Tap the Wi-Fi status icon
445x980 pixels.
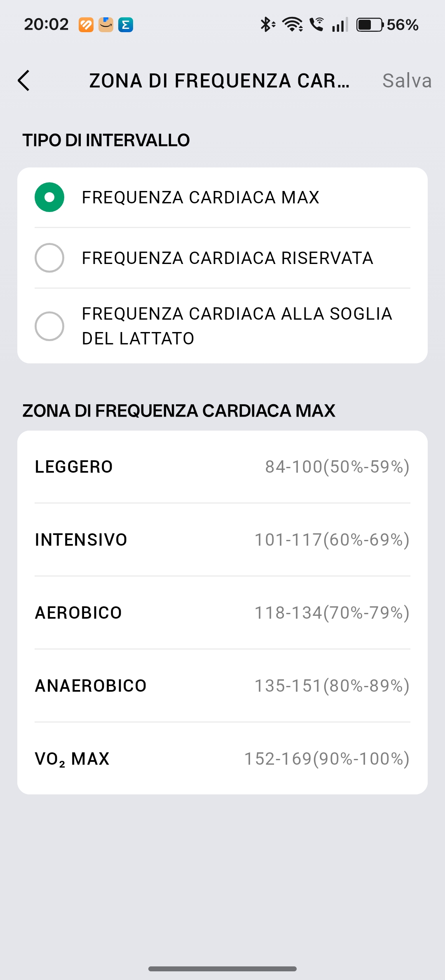293,25
